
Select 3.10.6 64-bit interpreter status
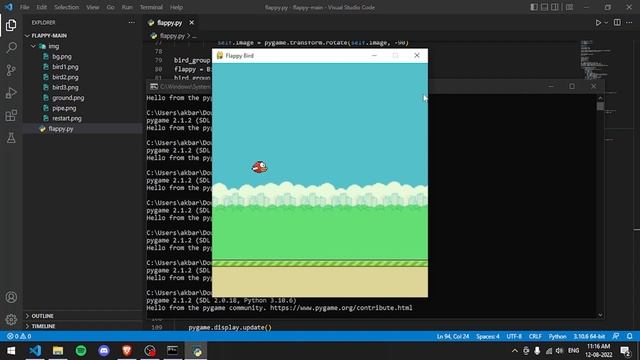[x=589, y=336]
